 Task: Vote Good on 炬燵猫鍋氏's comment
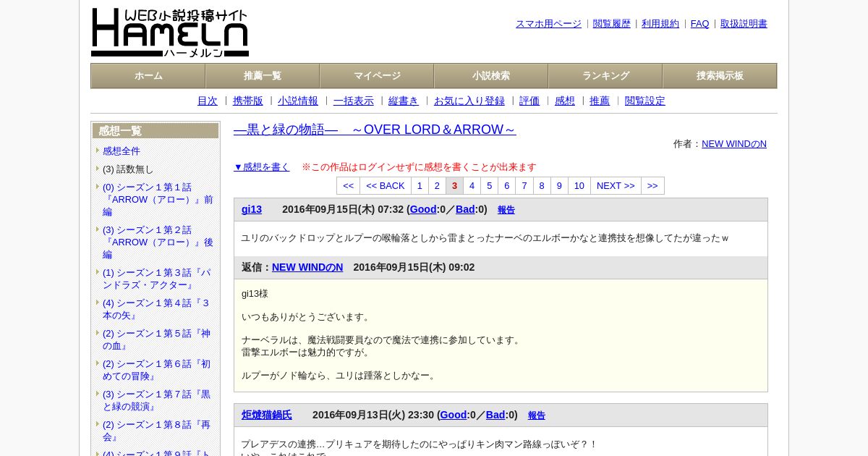pos(454,415)
